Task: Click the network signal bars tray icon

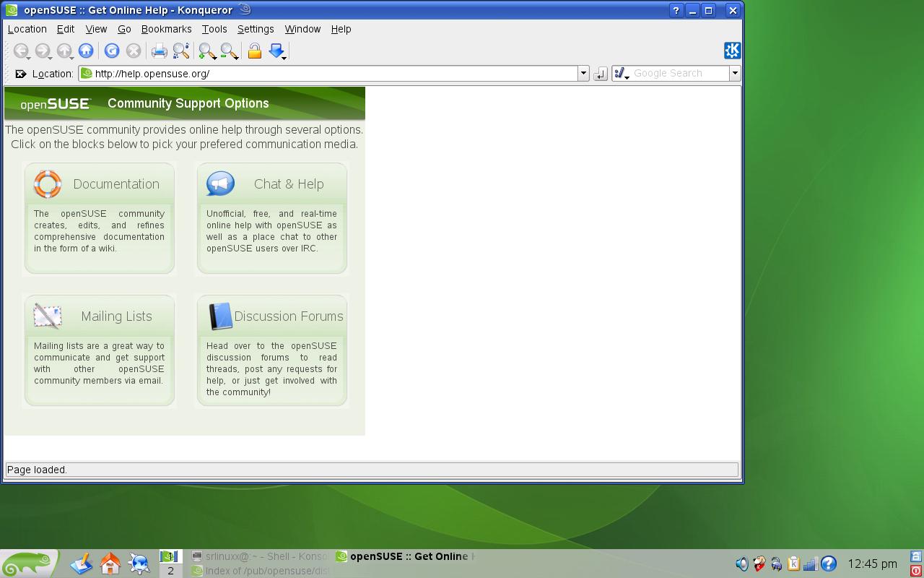Action: (811, 564)
